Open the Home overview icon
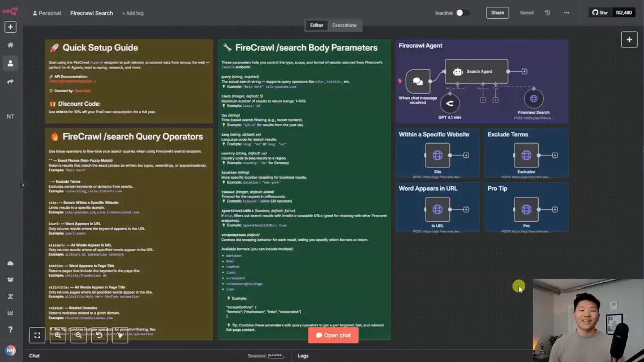 [10, 45]
